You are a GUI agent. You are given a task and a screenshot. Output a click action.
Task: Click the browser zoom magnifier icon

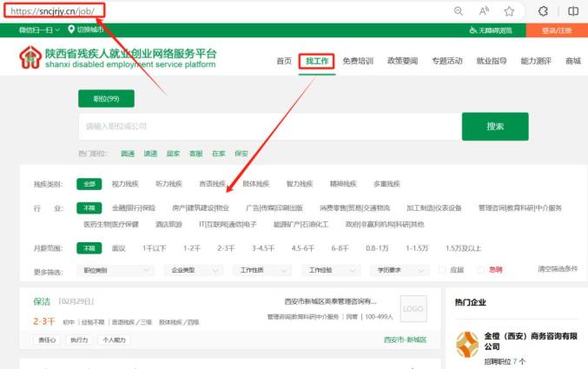(x=458, y=11)
